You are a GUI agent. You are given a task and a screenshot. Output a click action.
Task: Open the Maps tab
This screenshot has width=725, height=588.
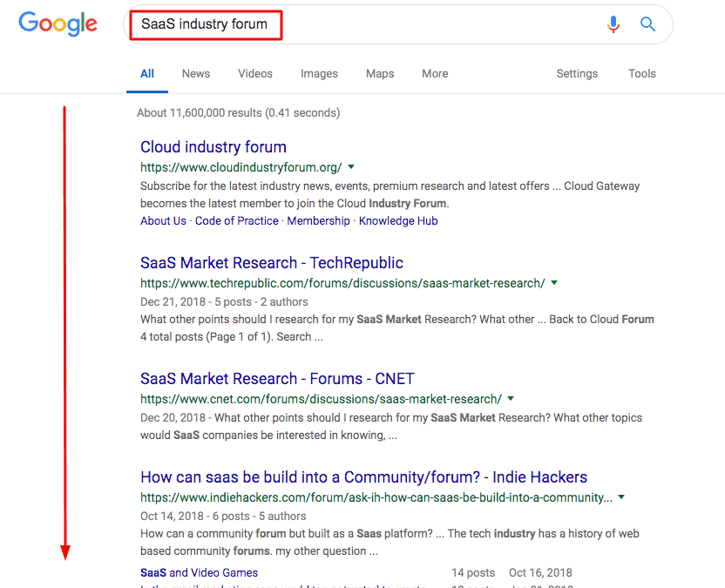[380, 73]
